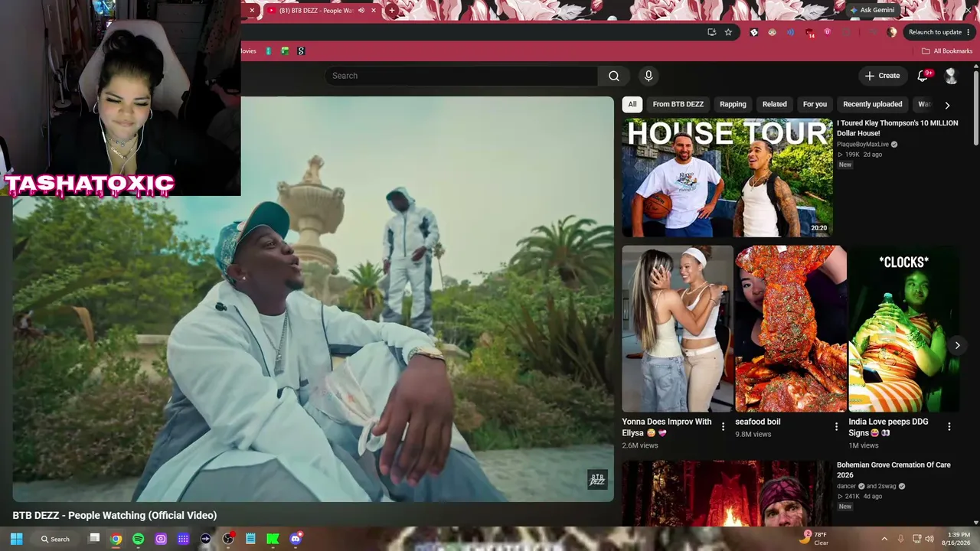Viewport: 980px width, 551px height.
Task: Click the S bookmark icon in bookmarks bar
Action: point(301,51)
